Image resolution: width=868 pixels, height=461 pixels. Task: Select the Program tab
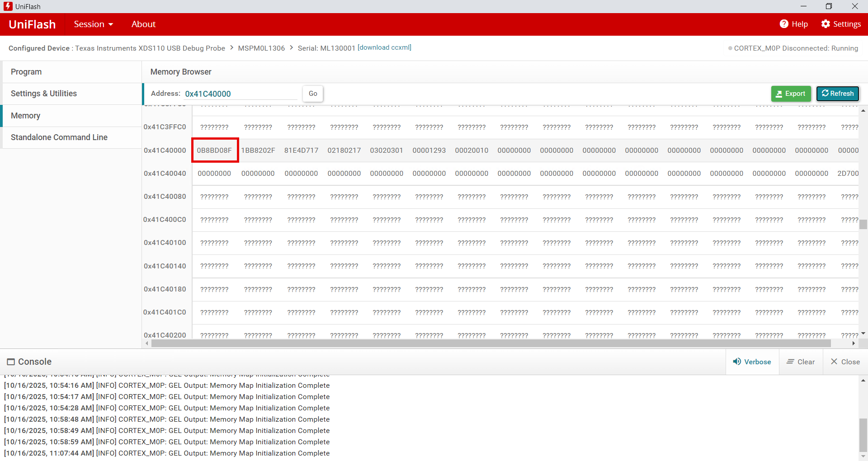click(72, 72)
